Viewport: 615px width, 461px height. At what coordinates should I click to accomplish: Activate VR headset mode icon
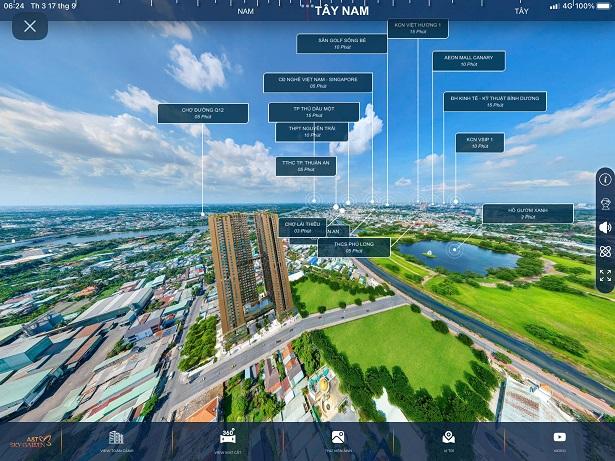point(605,203)
